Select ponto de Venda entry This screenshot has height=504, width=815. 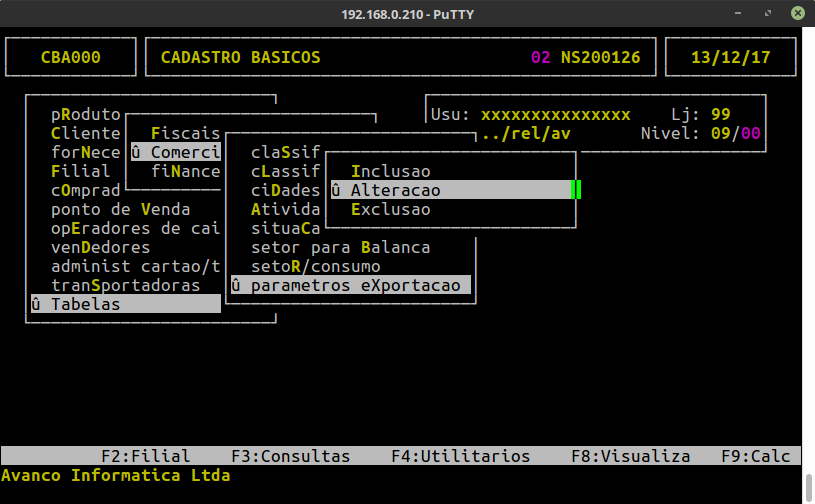click(x=121, y=209)
